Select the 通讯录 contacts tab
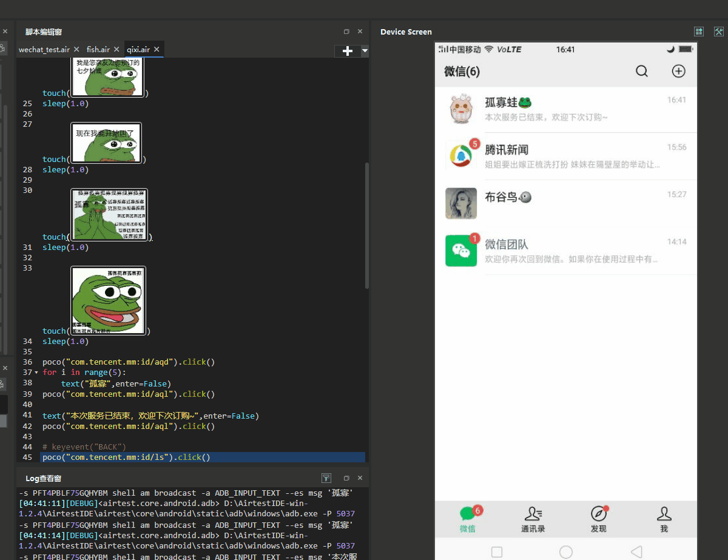 (x=533, y=519)
